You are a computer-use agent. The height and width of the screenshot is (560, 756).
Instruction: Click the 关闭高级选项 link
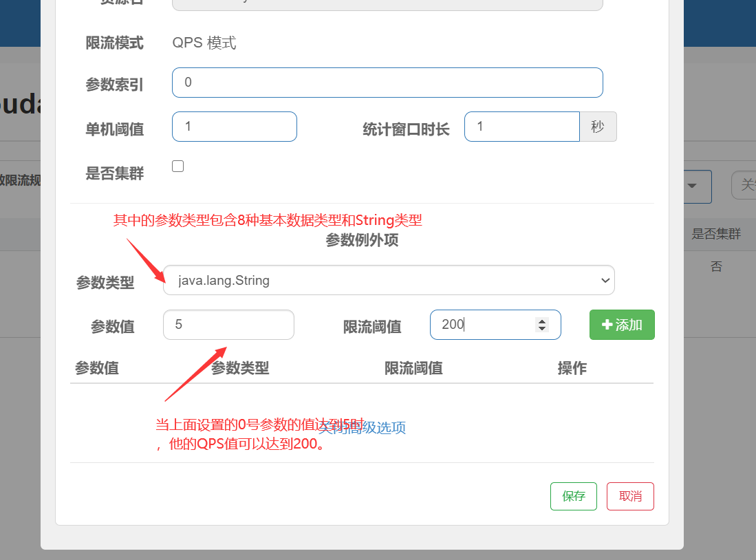point(362,427)
